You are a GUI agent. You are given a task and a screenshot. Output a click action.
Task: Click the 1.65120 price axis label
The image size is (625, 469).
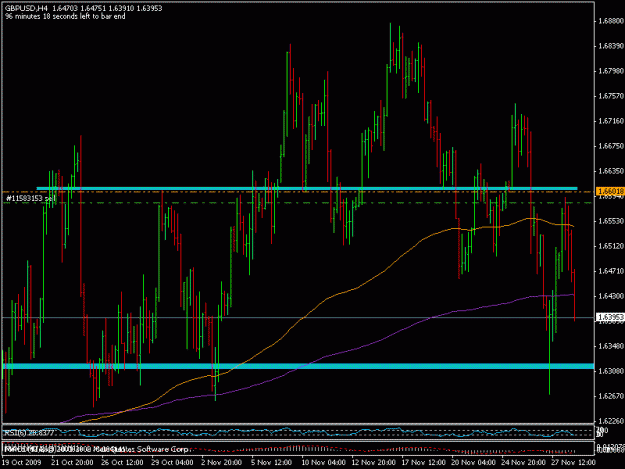point(611,246)
